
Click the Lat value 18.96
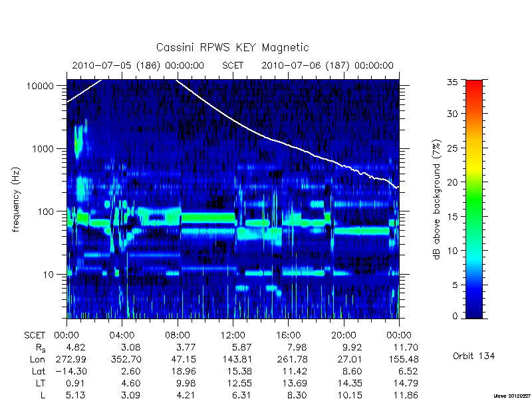click(184, 371)
